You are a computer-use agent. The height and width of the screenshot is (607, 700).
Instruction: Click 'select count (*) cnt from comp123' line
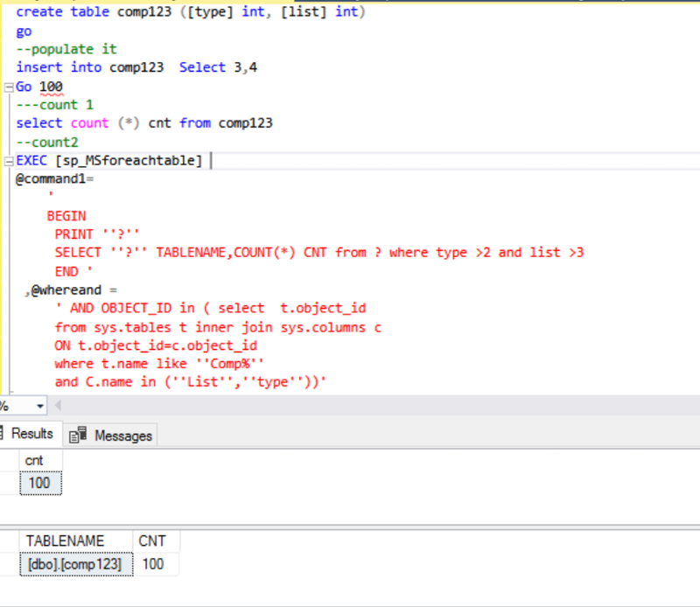[x=144, y=123]
